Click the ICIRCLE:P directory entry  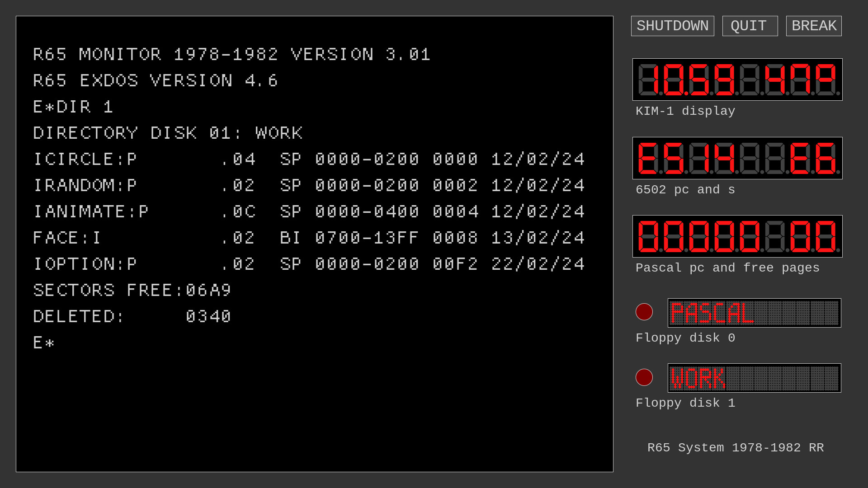tap(309, 159)
